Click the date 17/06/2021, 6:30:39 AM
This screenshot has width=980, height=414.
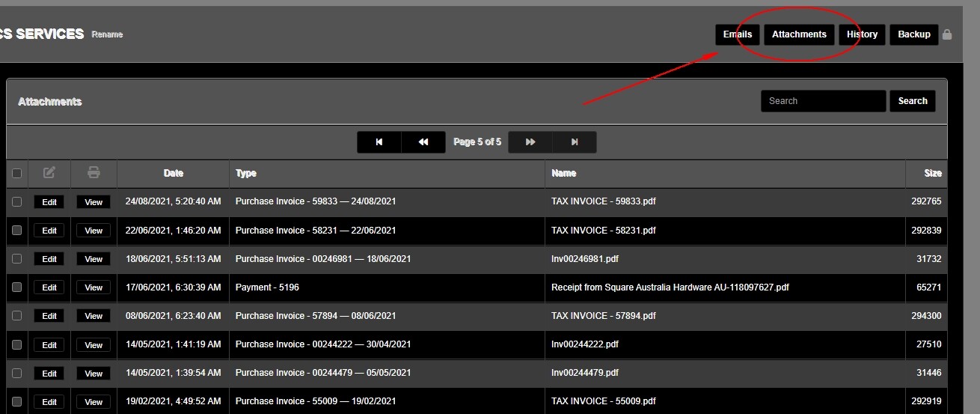(x=174, y=287)
